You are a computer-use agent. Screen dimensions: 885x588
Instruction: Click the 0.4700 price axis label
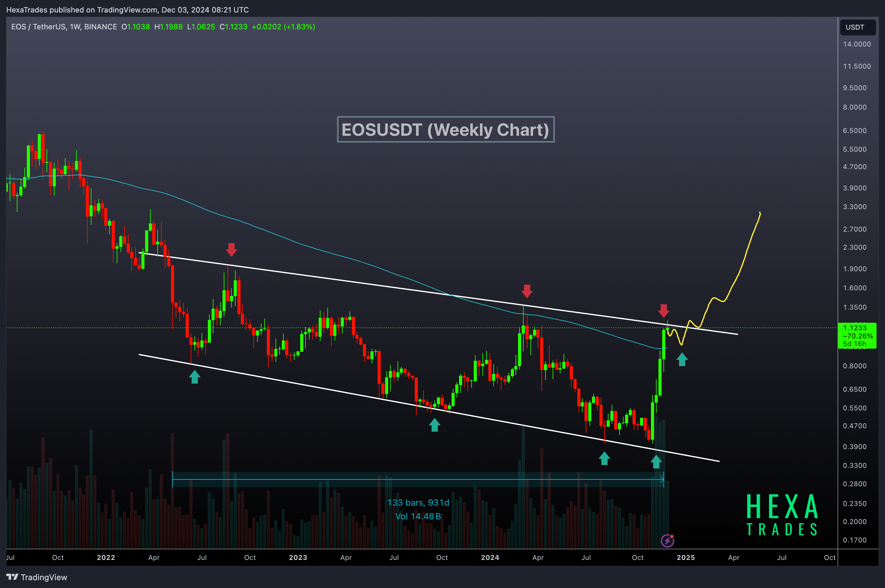[855, 426]
